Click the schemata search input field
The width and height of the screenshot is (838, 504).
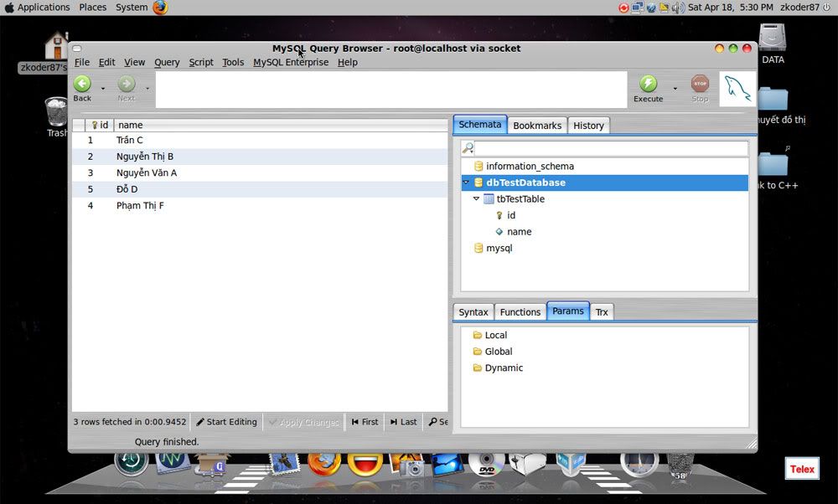tap(611, 148)
